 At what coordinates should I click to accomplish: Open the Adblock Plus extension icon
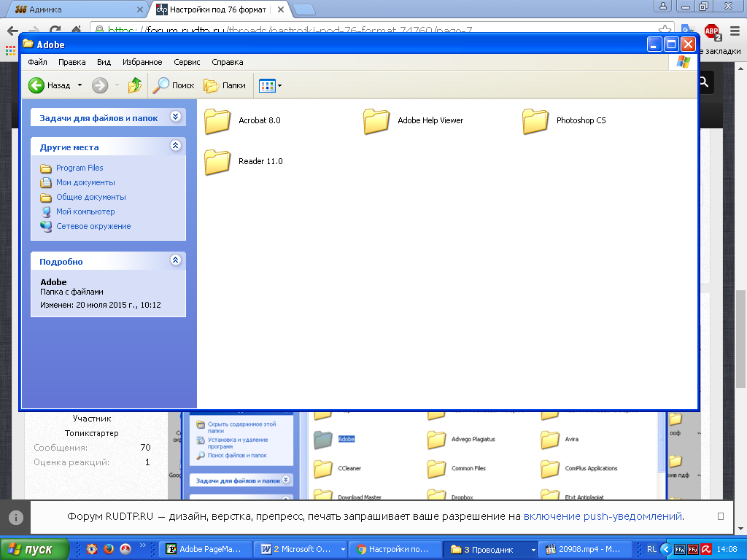712,31
